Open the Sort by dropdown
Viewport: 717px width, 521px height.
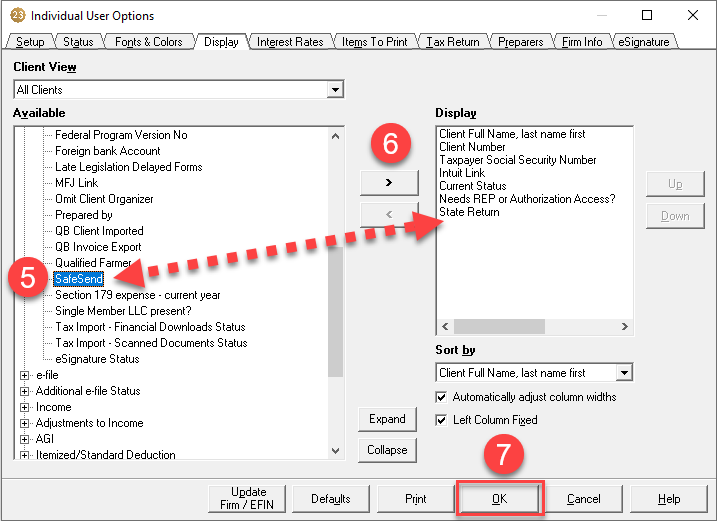[624, 373]
